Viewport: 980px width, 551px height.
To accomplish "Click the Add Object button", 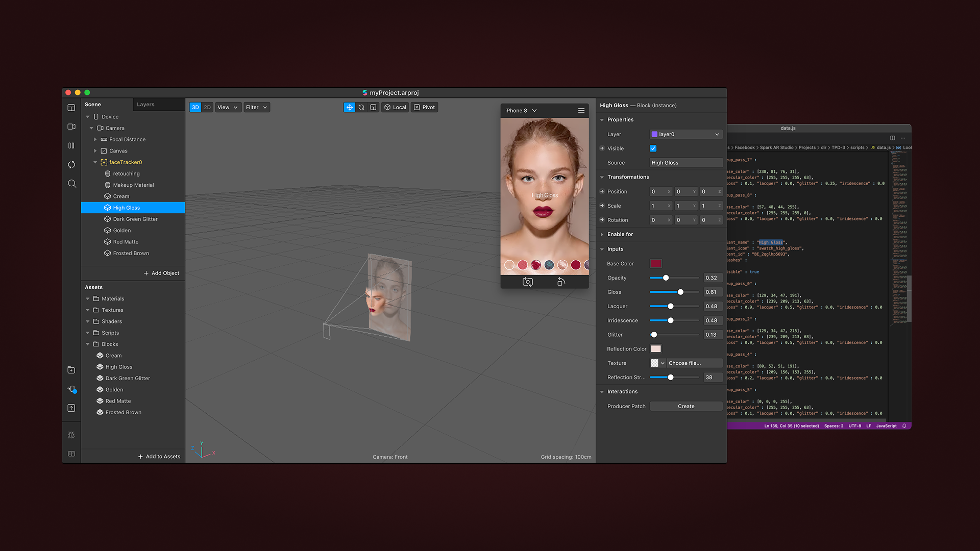I will pyautogui.click(x=161, y=273).
